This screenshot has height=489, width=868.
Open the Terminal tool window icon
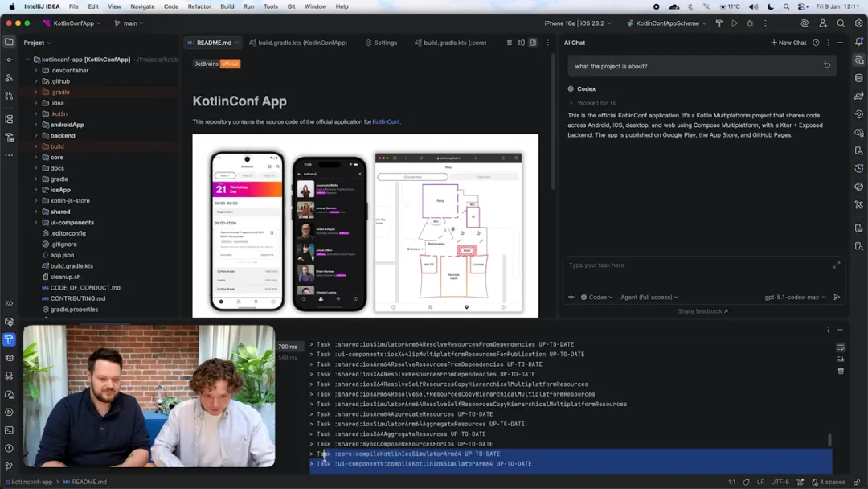pos(9,430)
